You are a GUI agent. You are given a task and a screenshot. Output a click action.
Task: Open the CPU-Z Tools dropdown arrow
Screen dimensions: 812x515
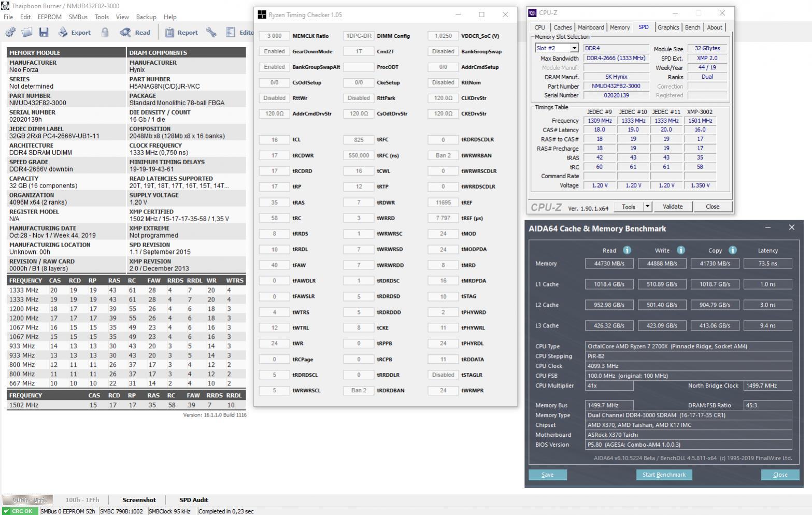(647, 206)
